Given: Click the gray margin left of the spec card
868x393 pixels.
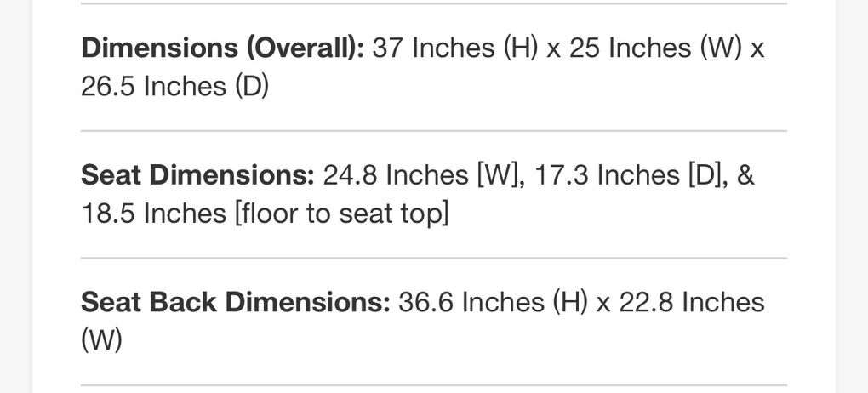Looking at the screenshot, I should [15, 196].
